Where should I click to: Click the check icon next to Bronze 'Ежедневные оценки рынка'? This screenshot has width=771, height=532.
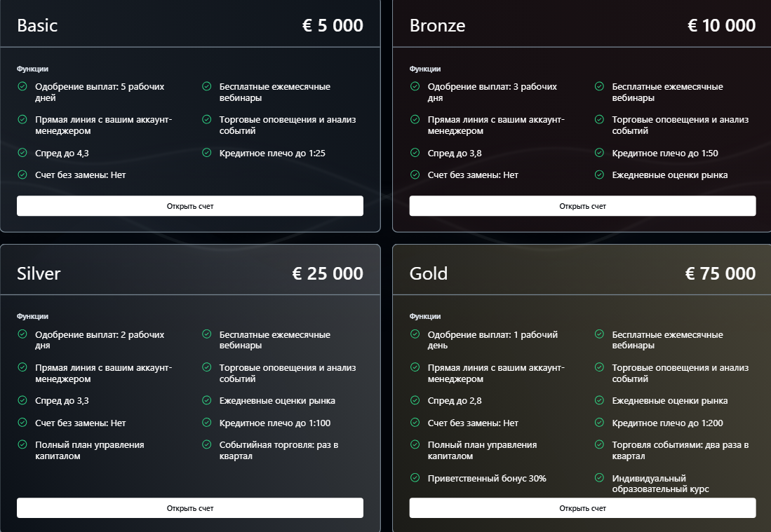(599, 175)
